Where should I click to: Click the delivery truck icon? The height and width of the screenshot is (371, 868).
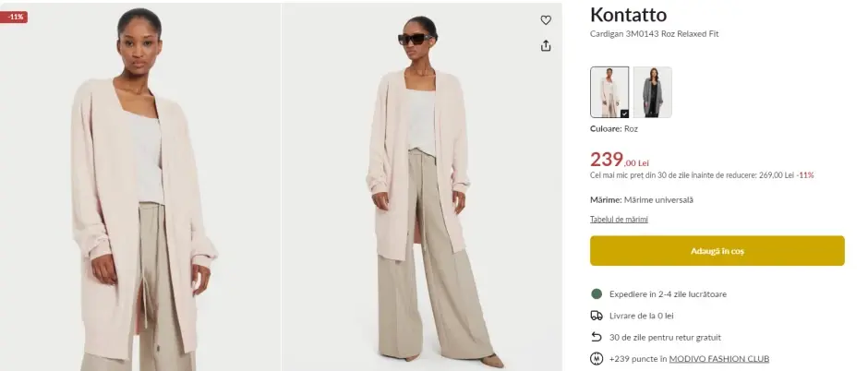click(x=597, y=316)
